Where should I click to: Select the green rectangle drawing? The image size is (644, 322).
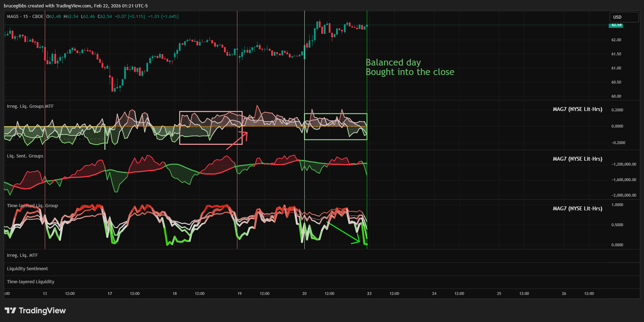click(x=335, y=114)
